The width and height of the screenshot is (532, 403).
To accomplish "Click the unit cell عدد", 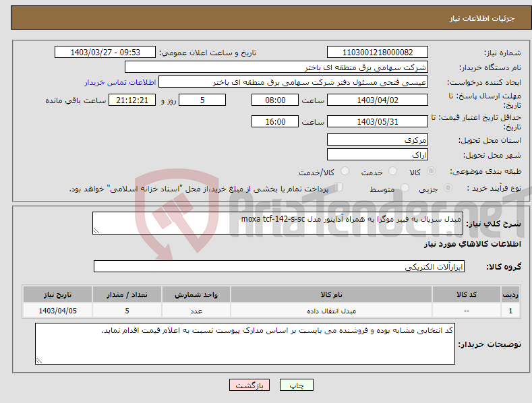I will tap(196, 311).
